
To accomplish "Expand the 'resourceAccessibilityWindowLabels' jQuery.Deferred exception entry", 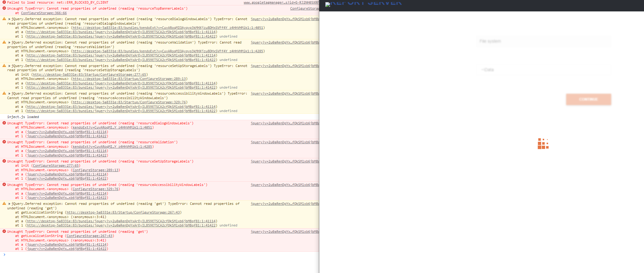I will click(x=9, y=94).
